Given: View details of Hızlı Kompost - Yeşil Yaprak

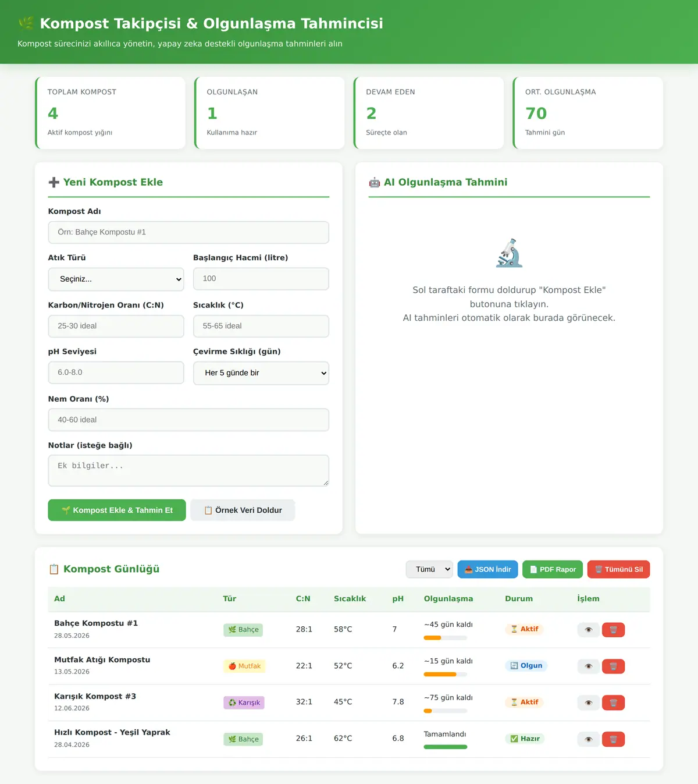Looking at the screenshot, I should click(x=588, y=739).
